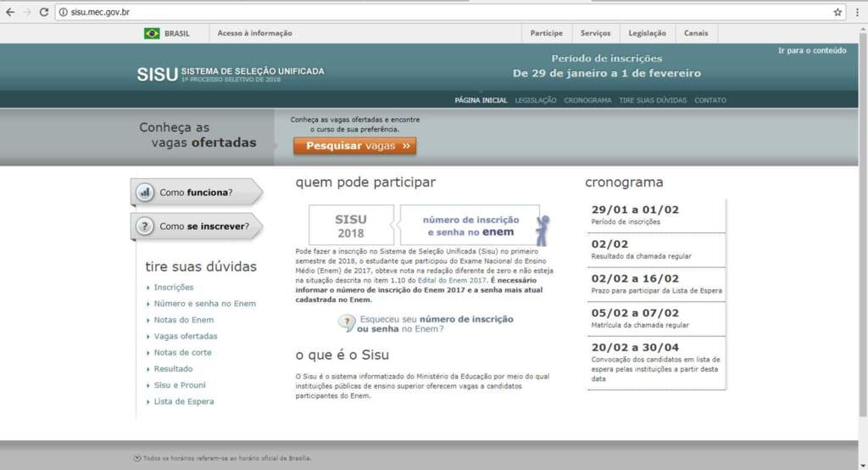Select the PÁGINA INICIAL nav tab
The height and width of the screenshot is (470, 868).
(481, 100)
